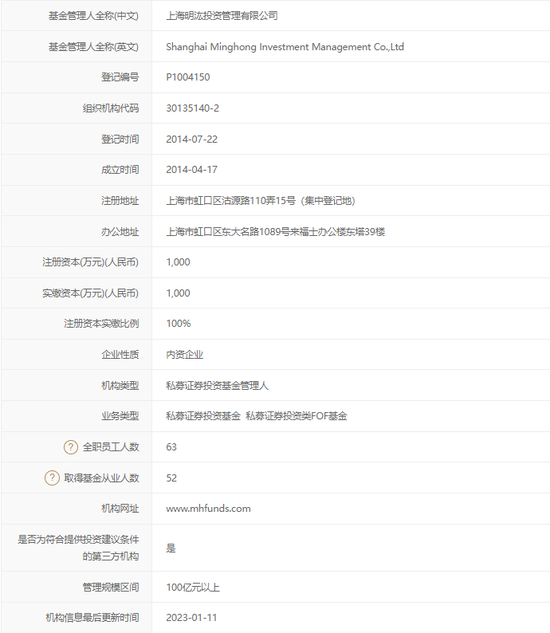Click the full-time employee count 63
The width and height of the screenshot is (550, 633).
(171, 447)
